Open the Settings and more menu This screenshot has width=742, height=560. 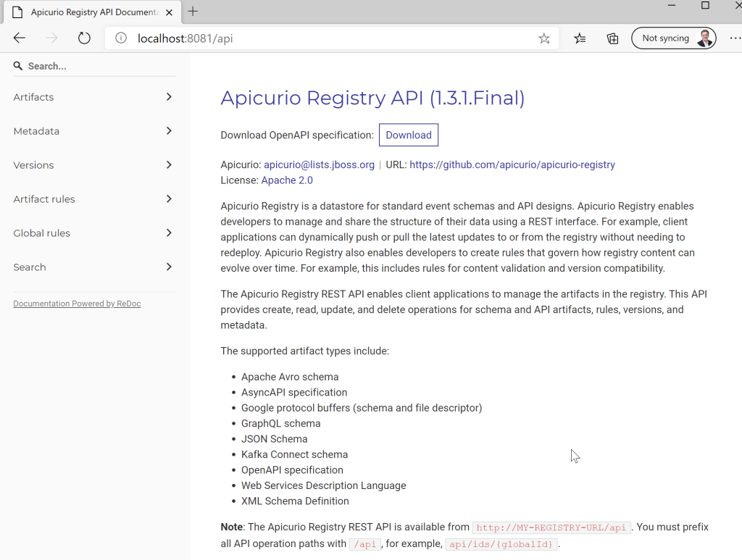tap(735, 38)
